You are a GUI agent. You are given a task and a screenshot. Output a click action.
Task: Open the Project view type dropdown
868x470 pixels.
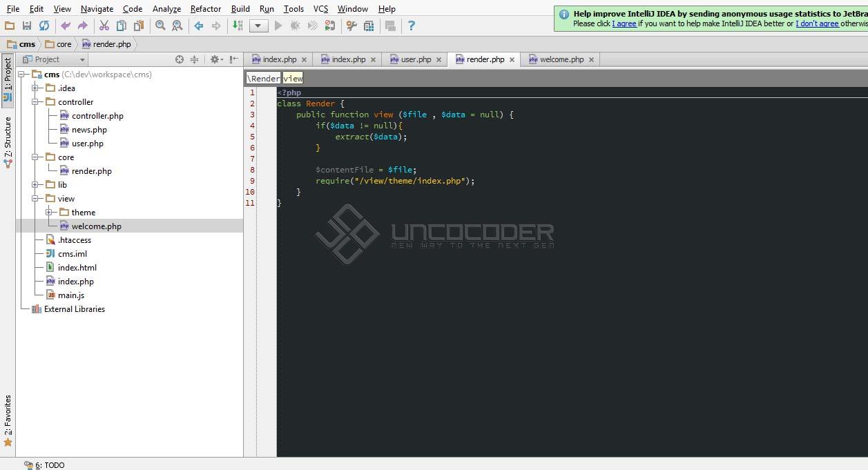tap(54, 59)
